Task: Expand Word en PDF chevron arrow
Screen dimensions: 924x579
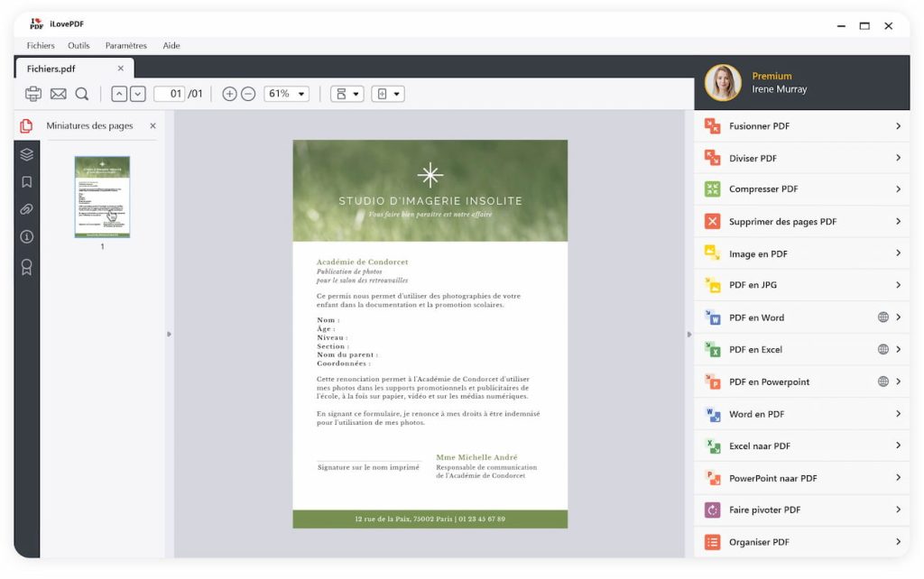Action: [x=898, y=413]
